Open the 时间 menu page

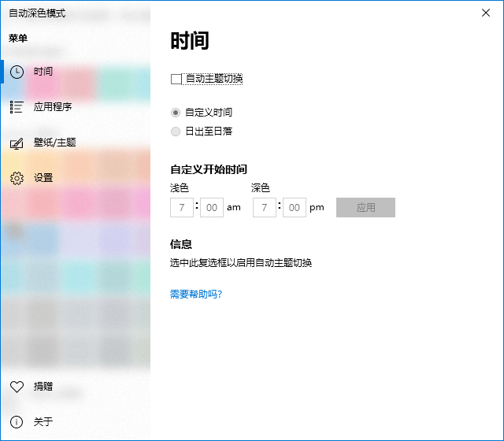pos(76,72)
